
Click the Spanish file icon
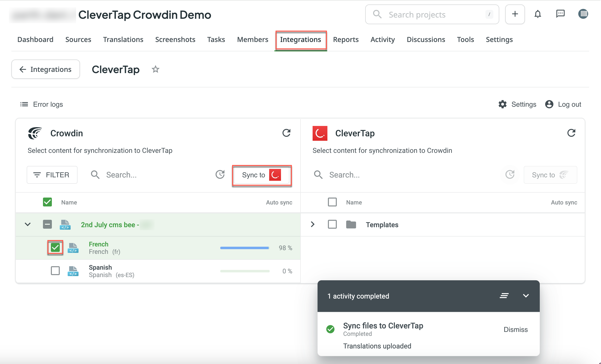point(73,271)
